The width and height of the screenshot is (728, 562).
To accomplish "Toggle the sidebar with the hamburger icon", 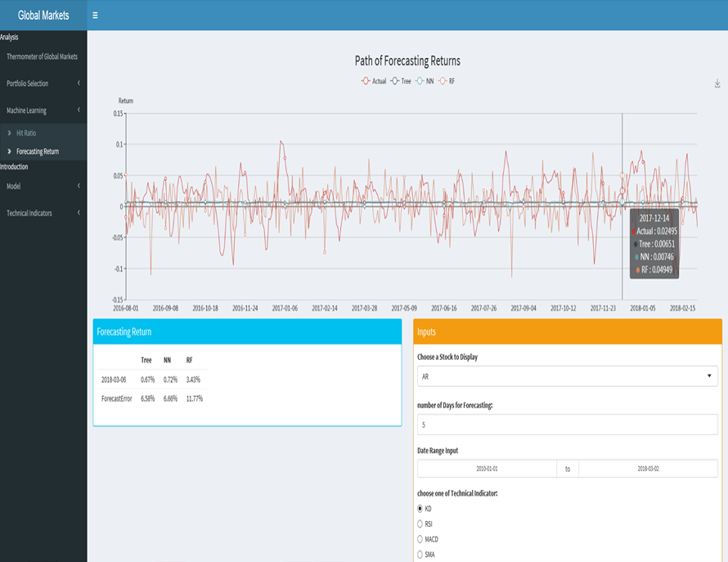I will pos(95,16).
